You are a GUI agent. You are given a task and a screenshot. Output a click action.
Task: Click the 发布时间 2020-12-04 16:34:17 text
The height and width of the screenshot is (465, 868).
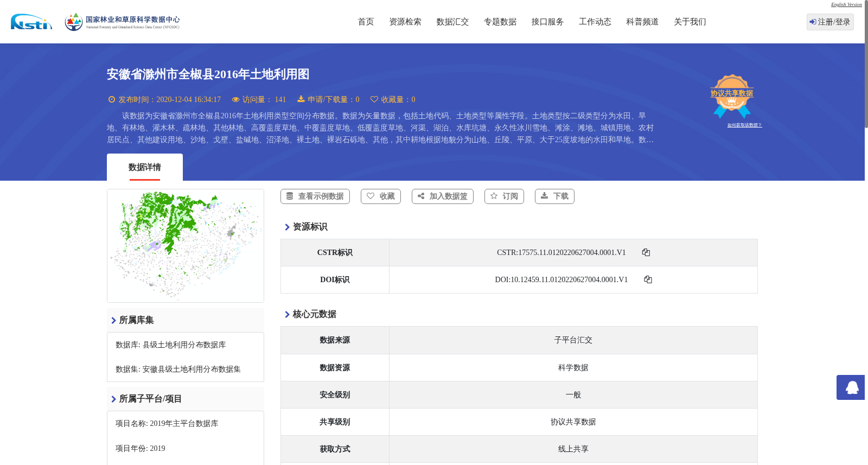[x=169, y=99]
